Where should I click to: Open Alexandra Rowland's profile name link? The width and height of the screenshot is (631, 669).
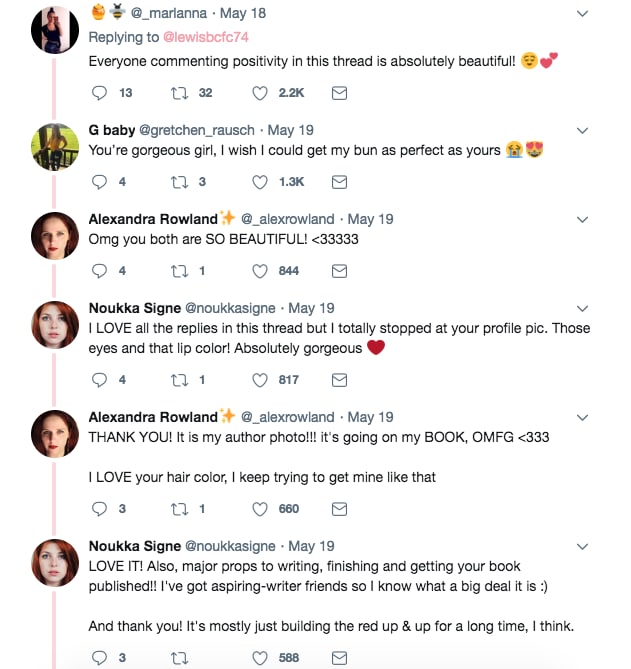tap(153, 219)
